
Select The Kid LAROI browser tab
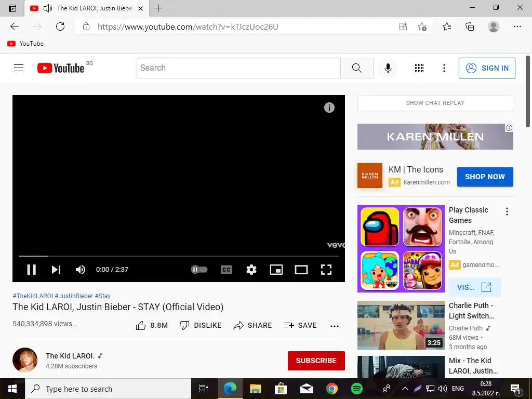pos(86,8)
